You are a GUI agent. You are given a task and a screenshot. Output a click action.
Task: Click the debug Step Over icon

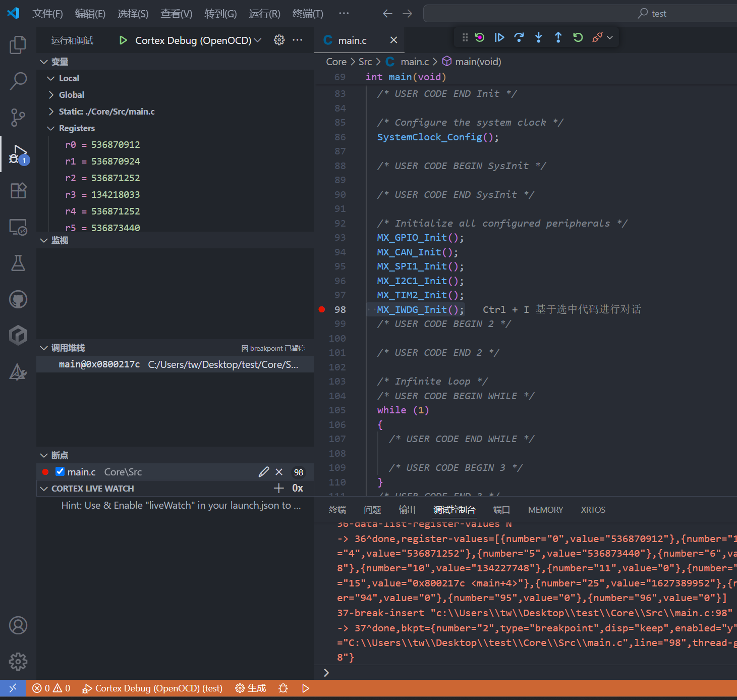pyautogui.click(x=519, y=37)
